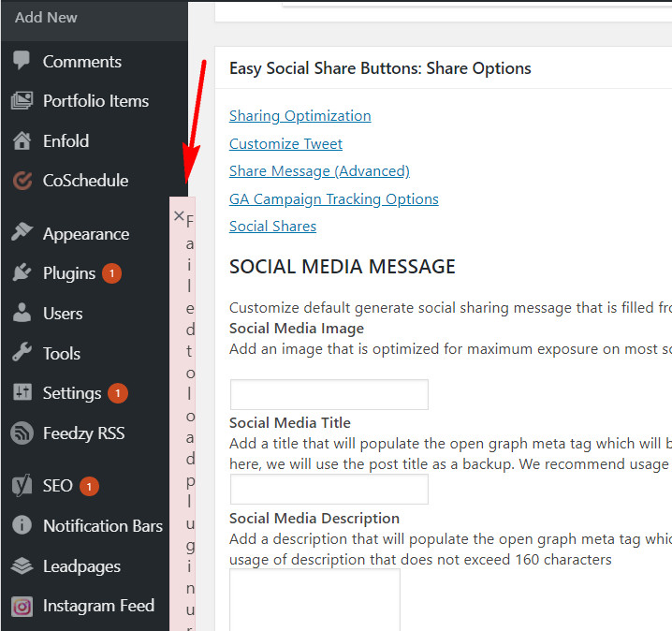Click the Yoast SEO icon

pyautogui.click(x=22, y=485)
